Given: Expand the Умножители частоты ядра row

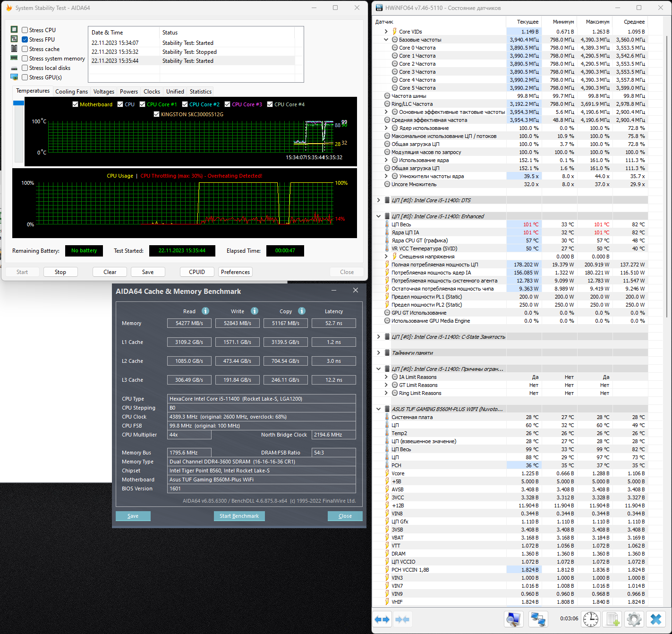Looking at the screenshot, I should coord(386,176).
